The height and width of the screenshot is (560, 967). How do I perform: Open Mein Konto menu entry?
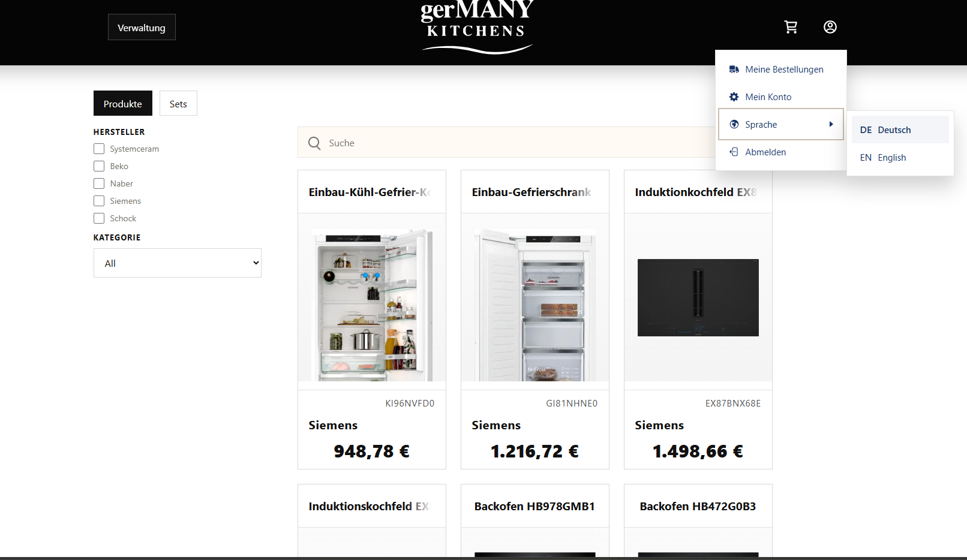[x=781, y=97]
